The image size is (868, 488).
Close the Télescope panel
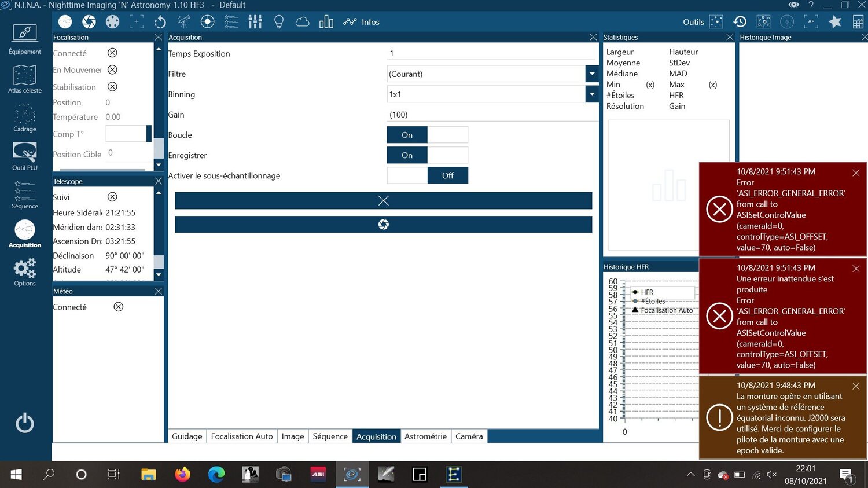[159, 181]
